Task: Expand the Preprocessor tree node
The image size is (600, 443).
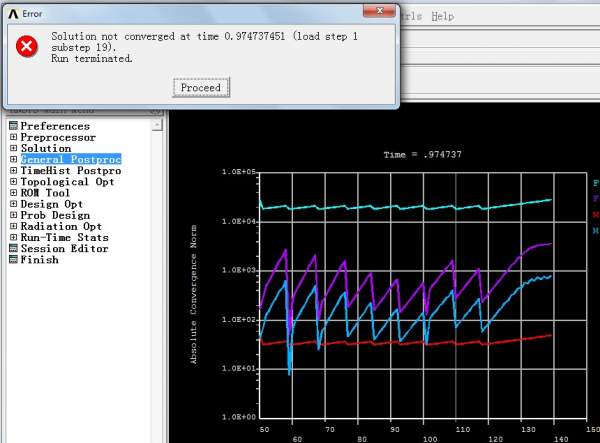Action: [x=13, y=137]
